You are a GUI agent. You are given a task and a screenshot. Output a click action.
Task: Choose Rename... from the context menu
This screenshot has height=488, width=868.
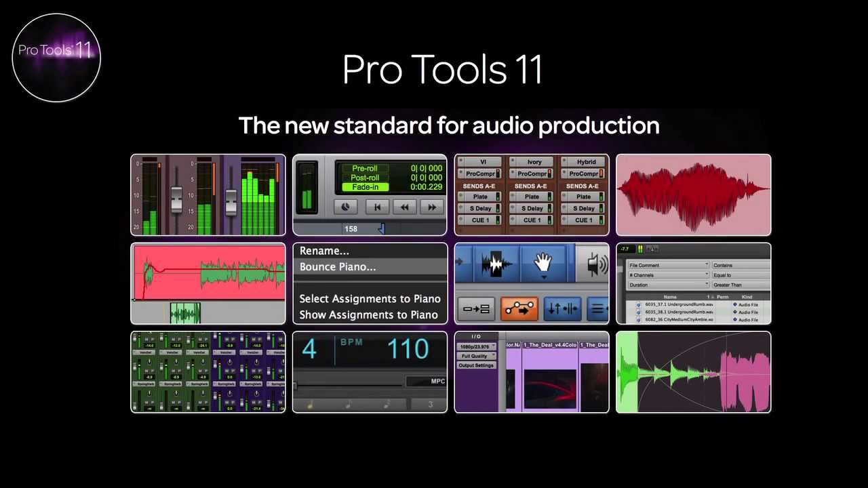pyautogui.click(x=324, y=251)
